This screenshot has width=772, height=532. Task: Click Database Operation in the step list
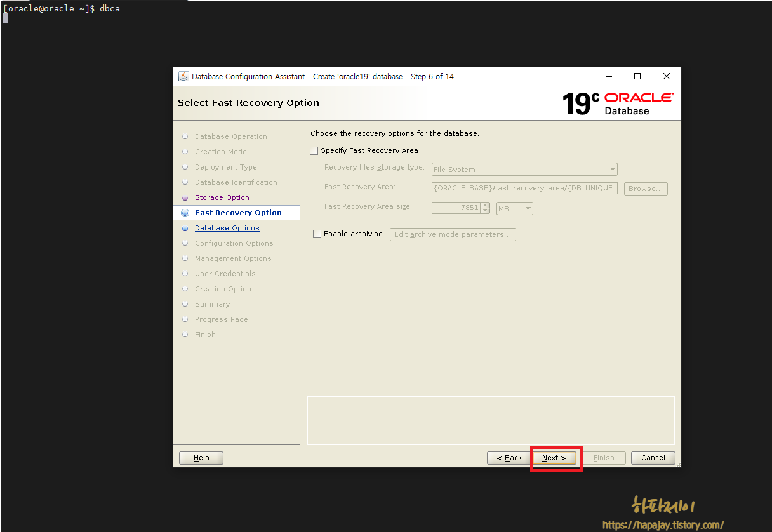point(231,136)
